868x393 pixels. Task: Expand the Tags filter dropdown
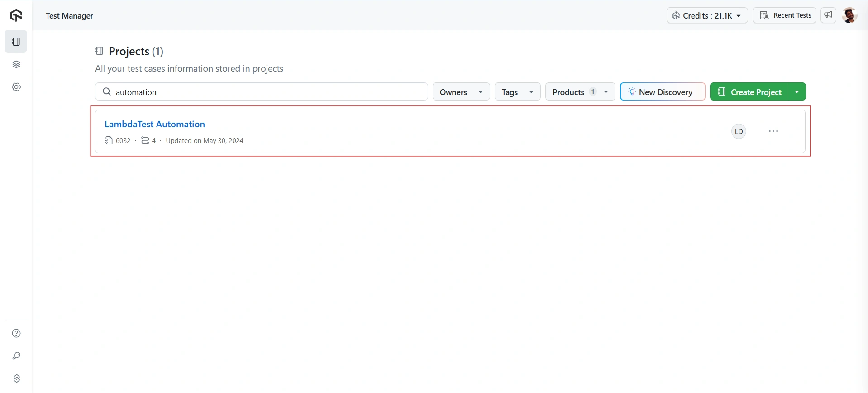coord(517,92)
